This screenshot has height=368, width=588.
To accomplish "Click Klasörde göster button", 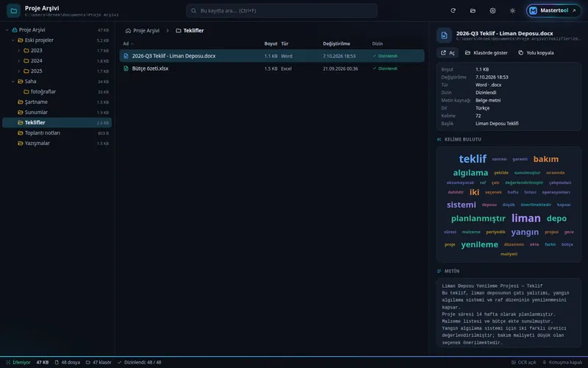I will pos(487,53).
